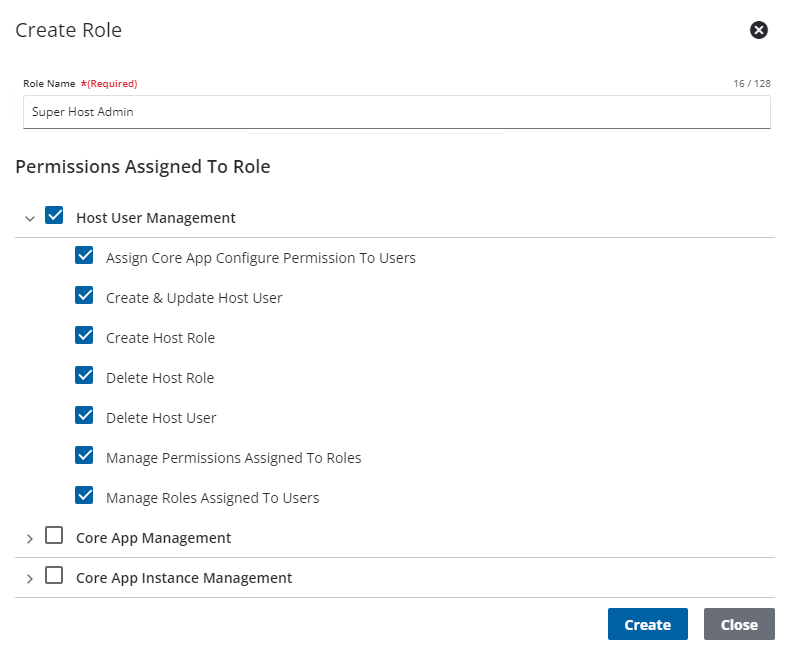Close the Create Role dialog via X icon
This screenshot has width=792, height=660.
(x=759, y=30)
